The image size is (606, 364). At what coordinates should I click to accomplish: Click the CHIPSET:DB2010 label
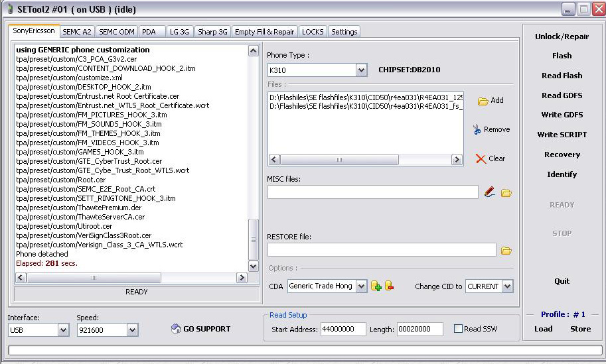pyautogui.click(x=410, y=70)
